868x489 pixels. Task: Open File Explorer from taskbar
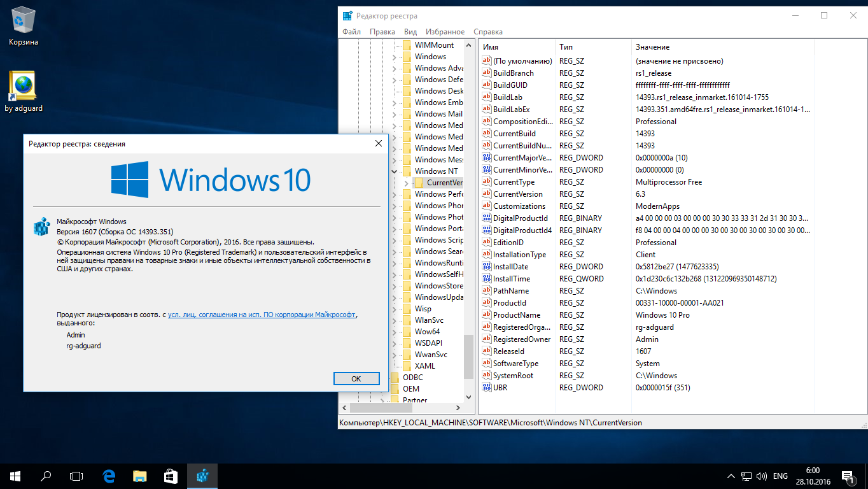[140, 476]
